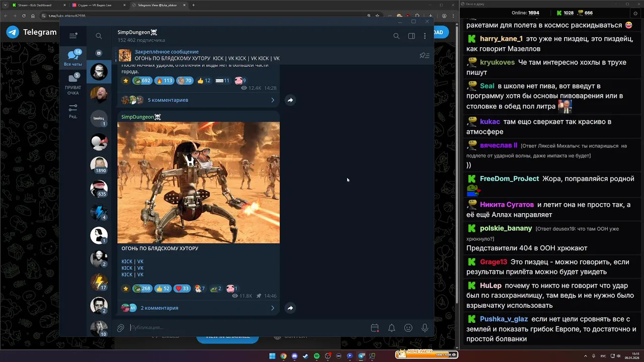
Task: Click polskie_banany username in chat
Action: [x=506, y=228]
